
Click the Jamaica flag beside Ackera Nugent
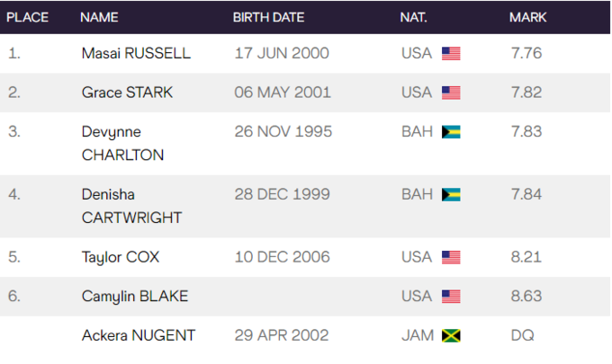coord(451,336)
